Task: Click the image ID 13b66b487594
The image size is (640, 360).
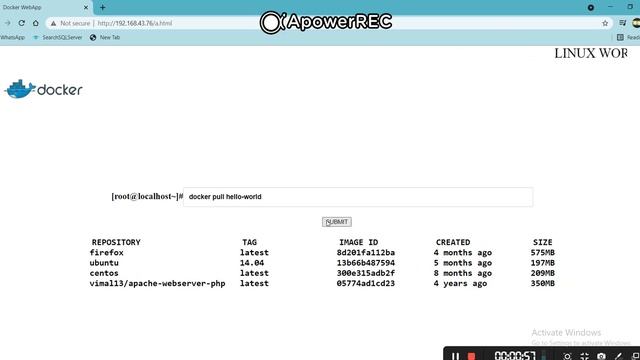Action: pyautogui.click(x=366, y=263)
